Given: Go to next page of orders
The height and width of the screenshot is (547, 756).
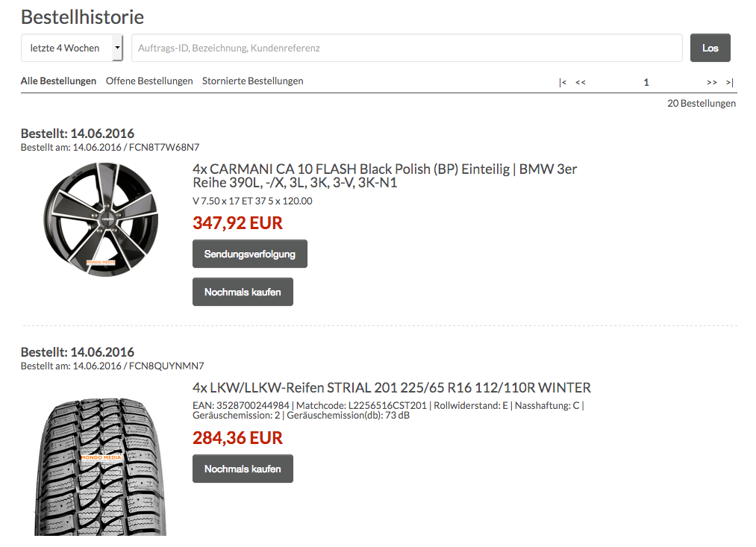Looking at the screenshot, I should tap(712, 82).
